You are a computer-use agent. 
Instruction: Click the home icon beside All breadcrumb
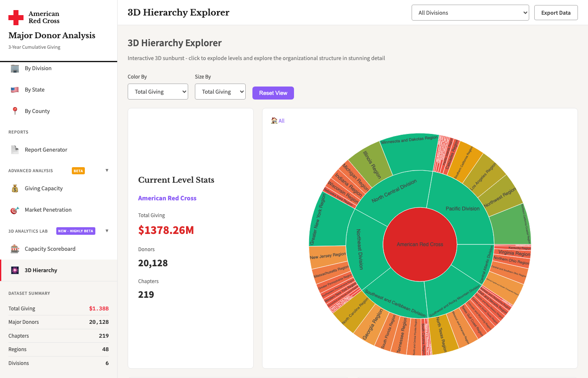click(274, 121)
